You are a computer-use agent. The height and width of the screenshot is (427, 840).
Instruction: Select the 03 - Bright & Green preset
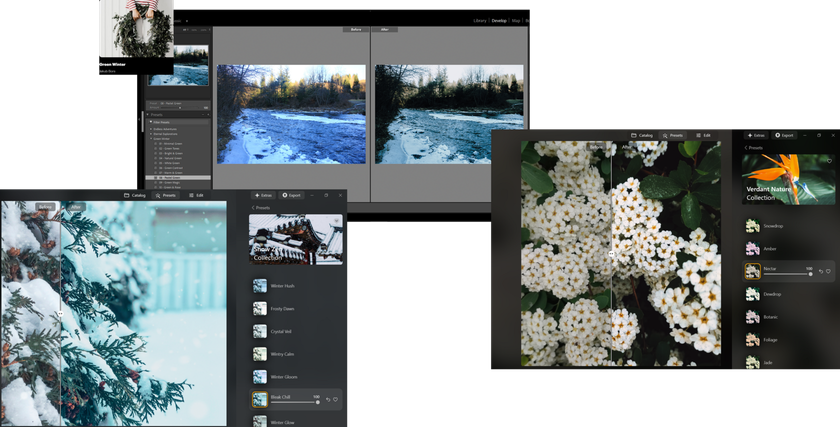click(x=169, y=153)
